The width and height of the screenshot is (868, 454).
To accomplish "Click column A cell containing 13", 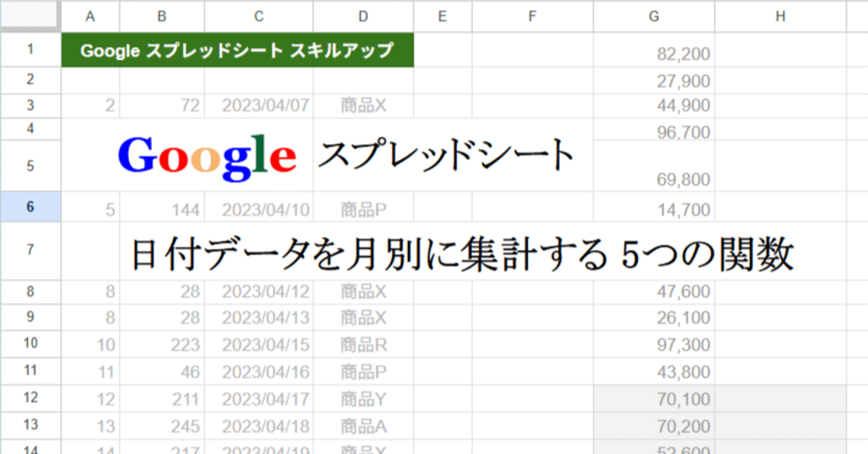I will pyautogui.click(x=90, y=424).
